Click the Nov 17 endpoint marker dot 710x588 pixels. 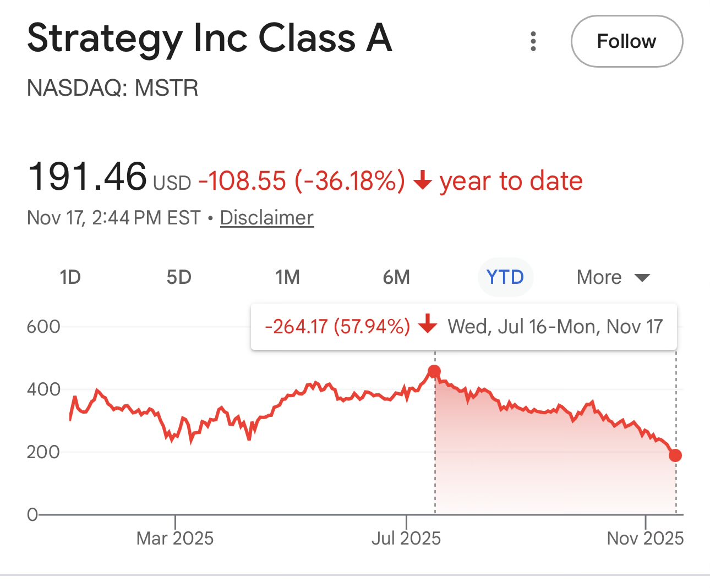click(x=675, y=455)
